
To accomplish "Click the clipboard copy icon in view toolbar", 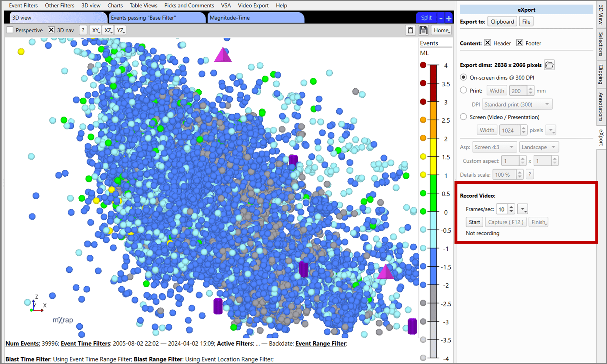I will tap(410, 30).
